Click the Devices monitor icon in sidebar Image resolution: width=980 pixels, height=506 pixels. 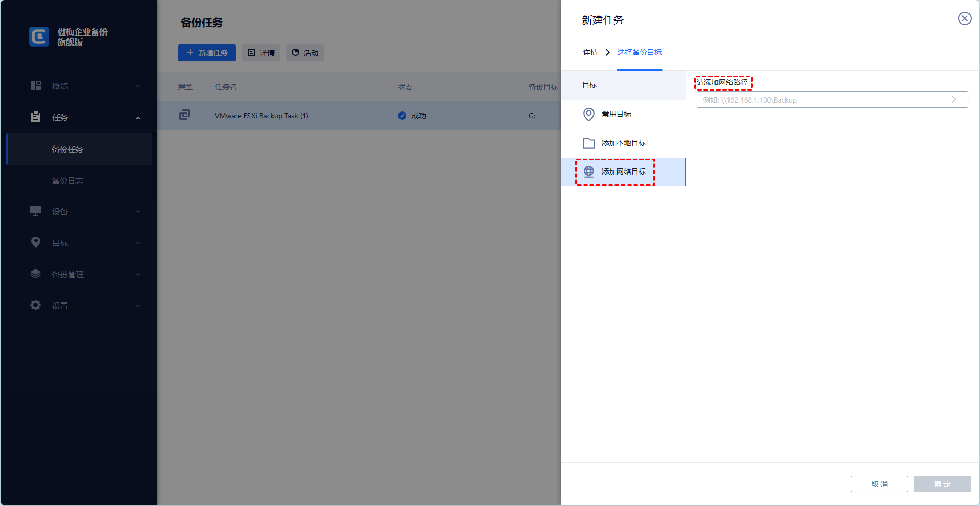[36, 211]
